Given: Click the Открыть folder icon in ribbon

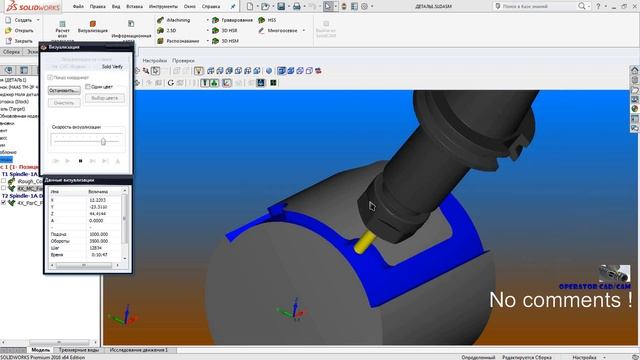Looking at the screenshot, I should [x=8, y=30].
